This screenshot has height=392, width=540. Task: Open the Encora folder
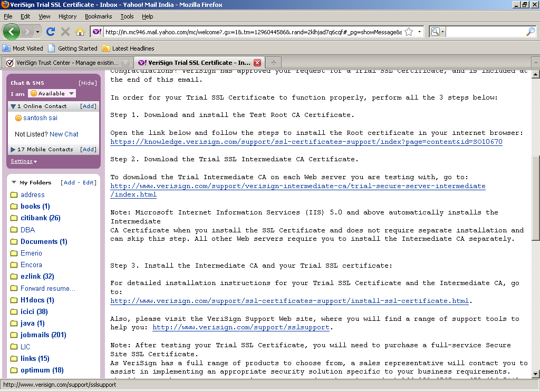[31, 264]
